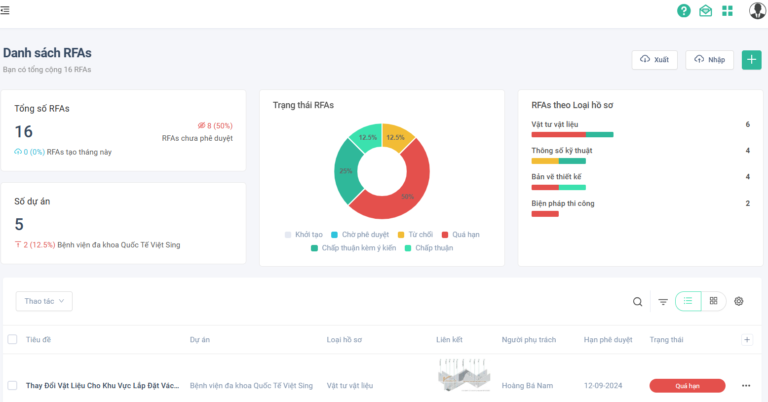Collapse the sidebar menu icon
The image size is (768, 402).
4,10
